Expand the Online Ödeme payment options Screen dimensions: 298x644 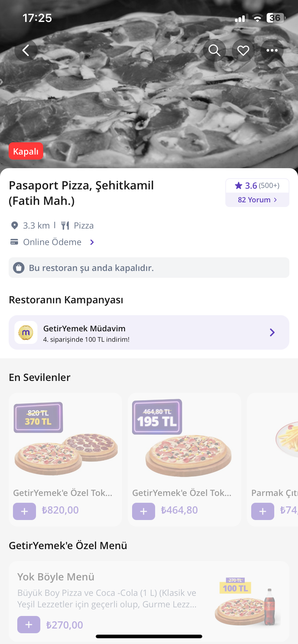[92, 242]
